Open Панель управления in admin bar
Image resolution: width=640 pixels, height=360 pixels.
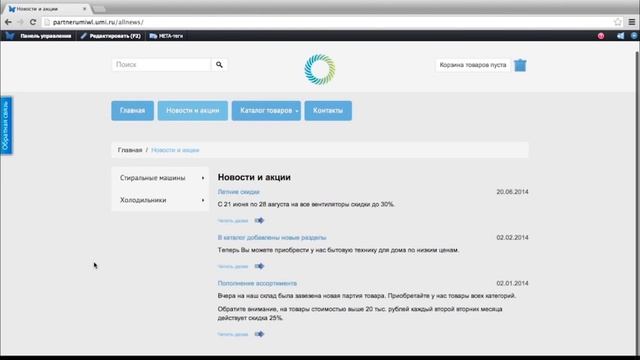tap(46, 36)
